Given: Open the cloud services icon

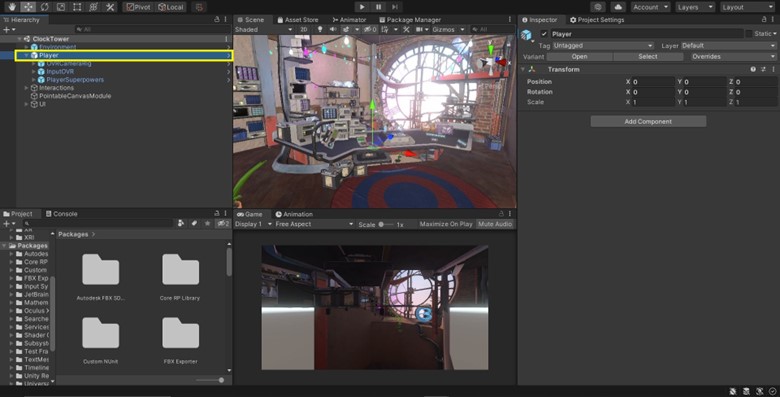Looking at the screenshot, I should pyautogui.click(x=618, y=7).
